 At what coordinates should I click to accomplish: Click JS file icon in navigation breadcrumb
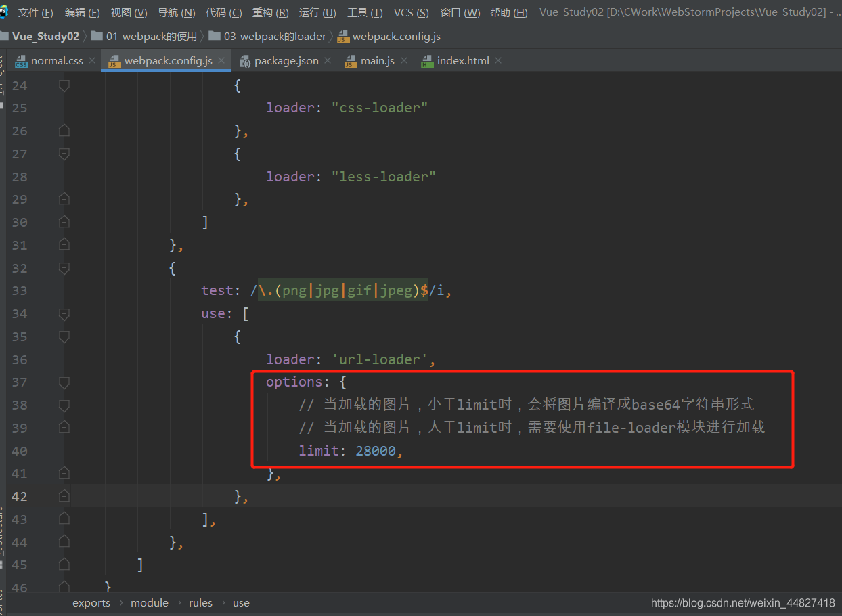coord(343,36)
